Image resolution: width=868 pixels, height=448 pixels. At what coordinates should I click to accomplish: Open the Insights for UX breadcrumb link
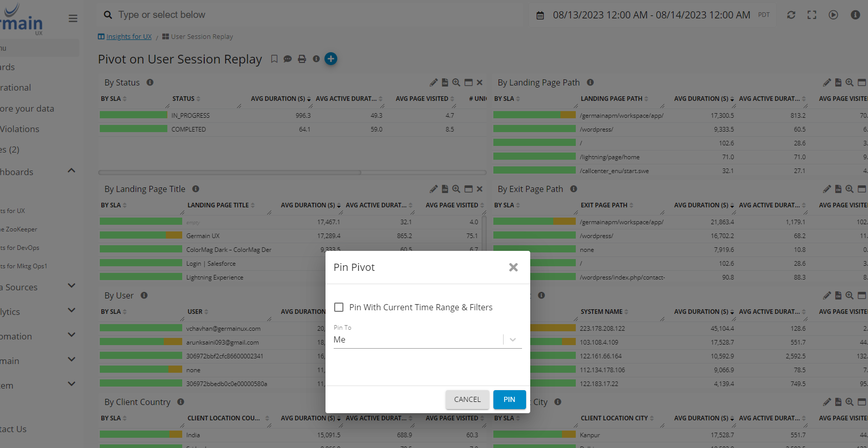coord(129,36)
